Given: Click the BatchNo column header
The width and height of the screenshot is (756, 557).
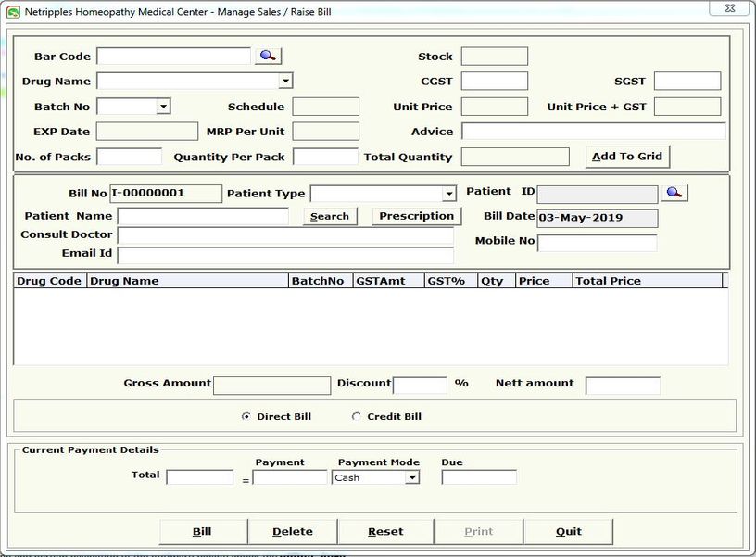Looking at the screenshot, I should [321, 281].
